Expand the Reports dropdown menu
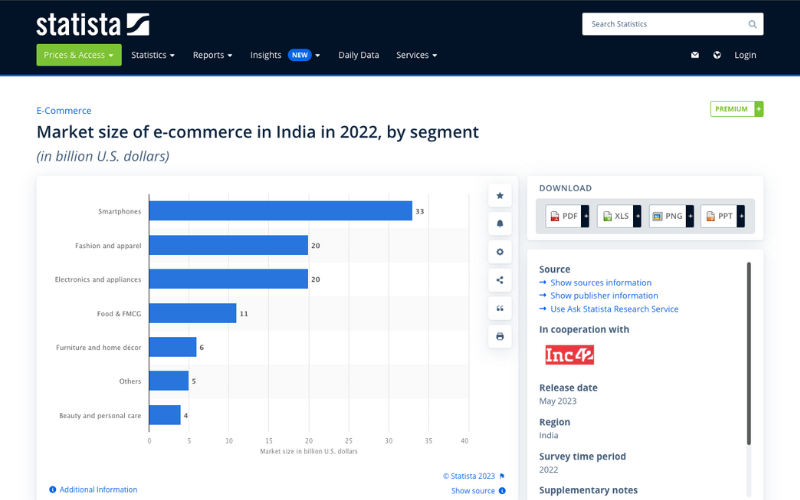Screen dimensions: 800x500 tap(212, 55)
